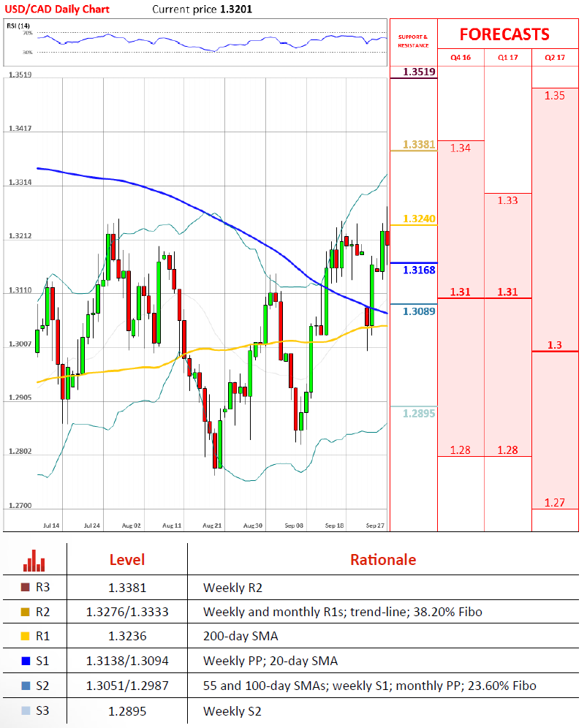Click the 1.28 forecast in Q4 16

tap(461, 450)
